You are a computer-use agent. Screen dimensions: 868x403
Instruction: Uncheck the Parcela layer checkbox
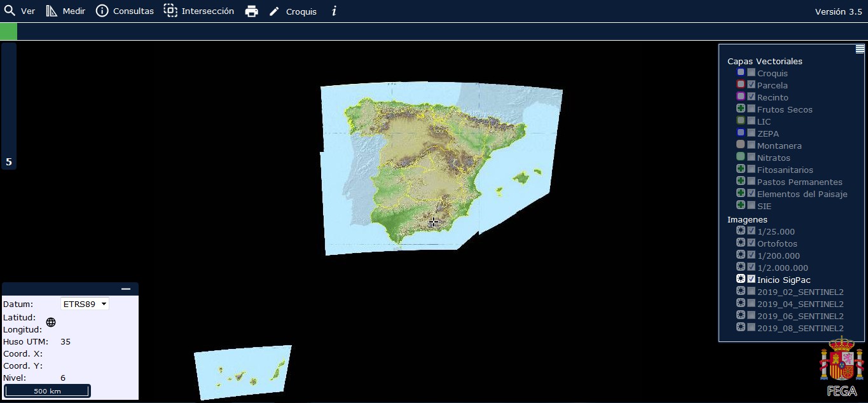click(751, 85)
